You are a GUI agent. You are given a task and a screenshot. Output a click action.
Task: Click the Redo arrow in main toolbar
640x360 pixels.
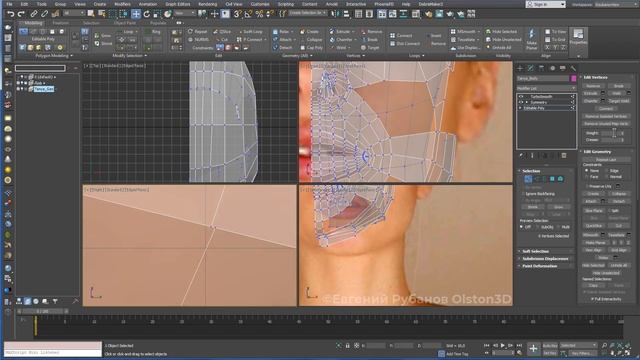pos(21,14)
